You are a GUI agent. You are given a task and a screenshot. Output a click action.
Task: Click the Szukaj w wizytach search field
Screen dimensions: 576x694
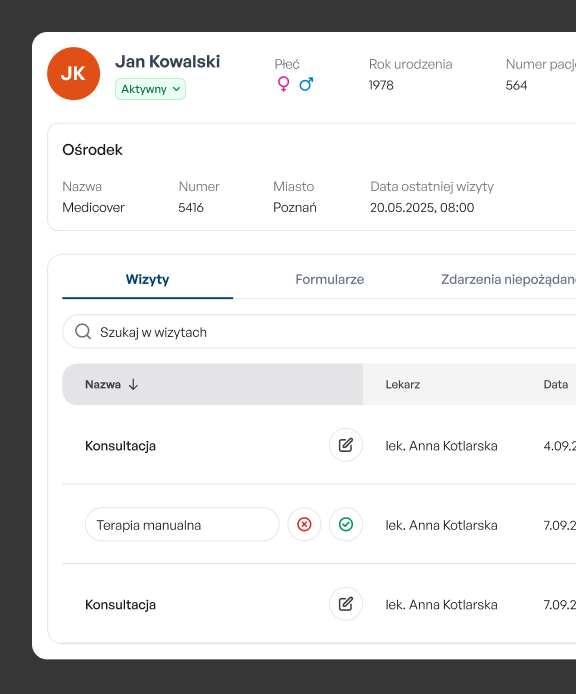319,332
